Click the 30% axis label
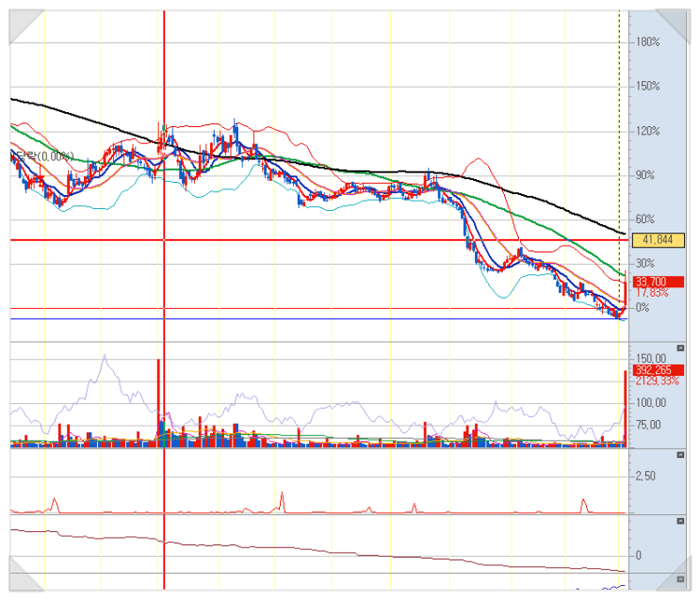The image size is (700, 600). [x=645, y=264]
